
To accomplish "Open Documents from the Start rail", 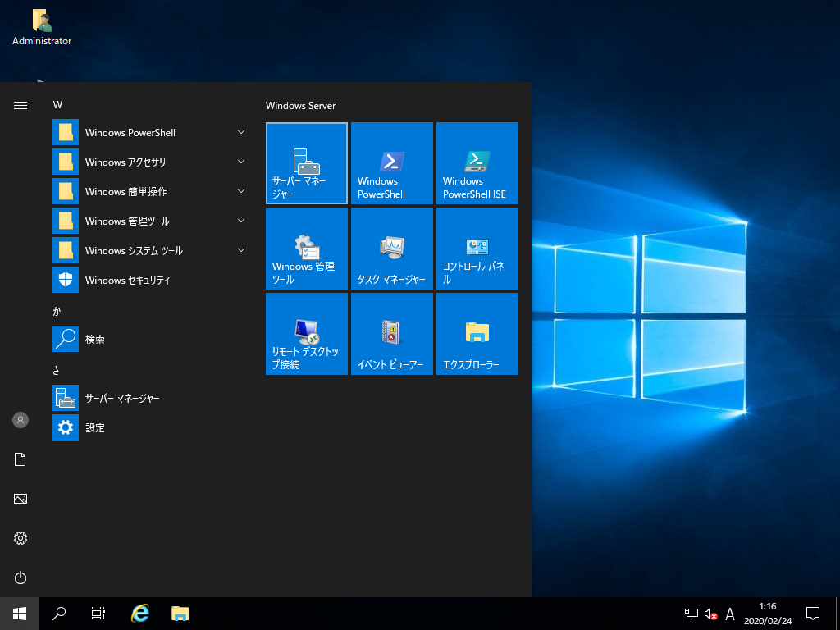I will coord(21,459).
